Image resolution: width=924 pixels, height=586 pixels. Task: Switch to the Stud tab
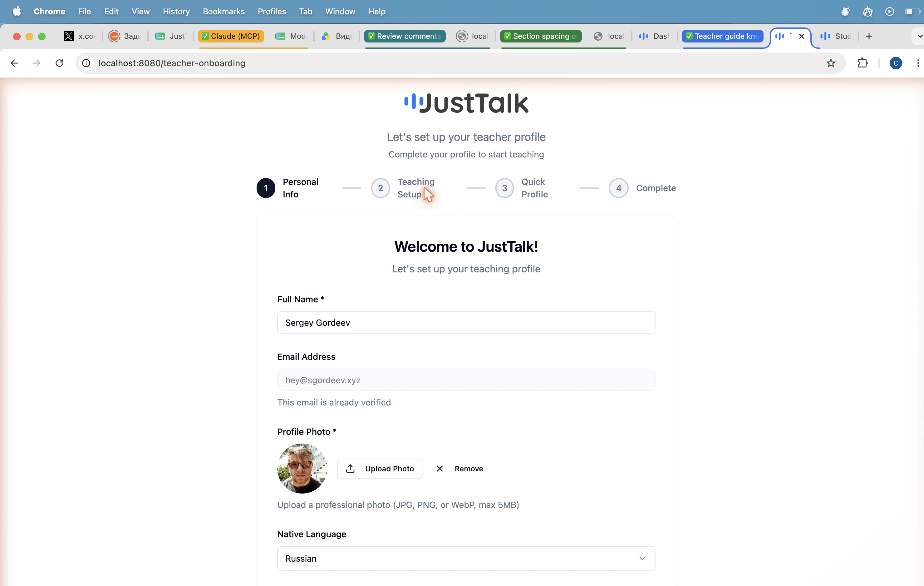click(x=836, y=36)
